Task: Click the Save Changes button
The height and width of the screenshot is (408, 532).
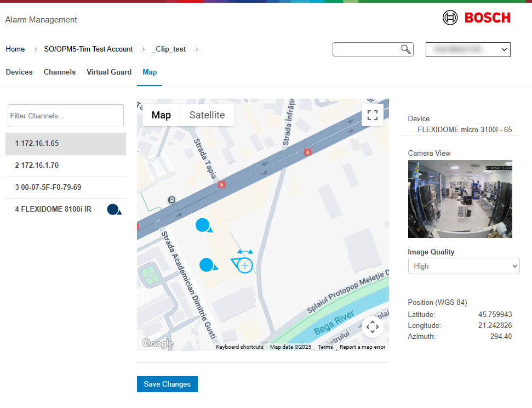Action: point(167,384)
